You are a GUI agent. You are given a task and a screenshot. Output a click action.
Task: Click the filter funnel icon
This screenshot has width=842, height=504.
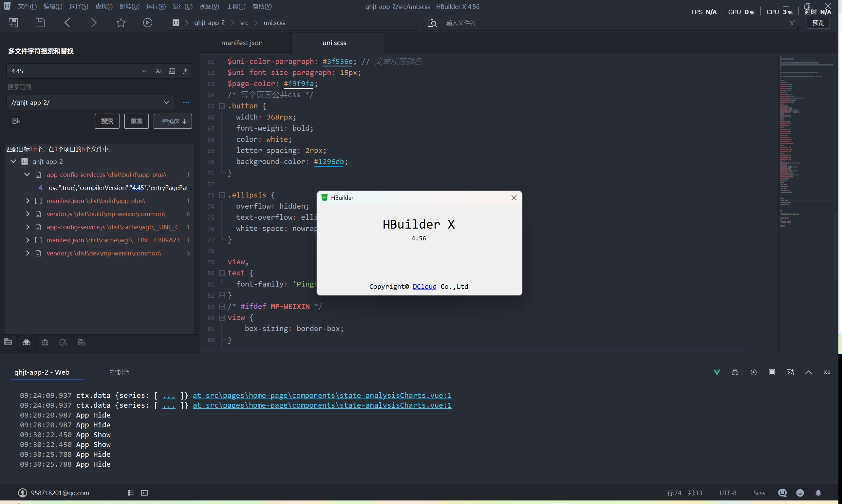click(792, 23)
